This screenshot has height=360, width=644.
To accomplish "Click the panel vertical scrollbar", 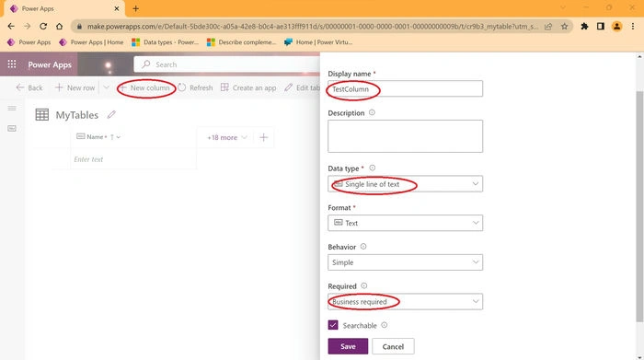I will coord(639,205).
